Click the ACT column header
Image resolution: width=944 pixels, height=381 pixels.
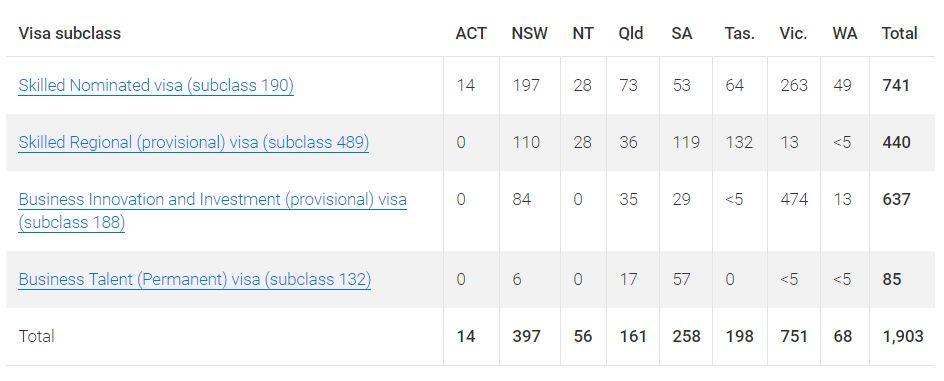(x=471, y=33)
